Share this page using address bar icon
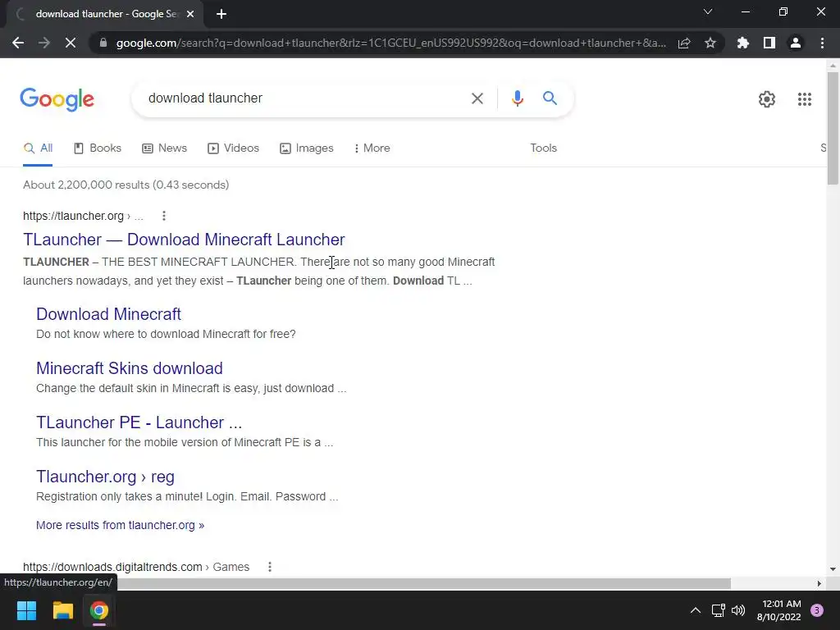The height and width of the screenshot is (630, 840). (x=684, y=43)
